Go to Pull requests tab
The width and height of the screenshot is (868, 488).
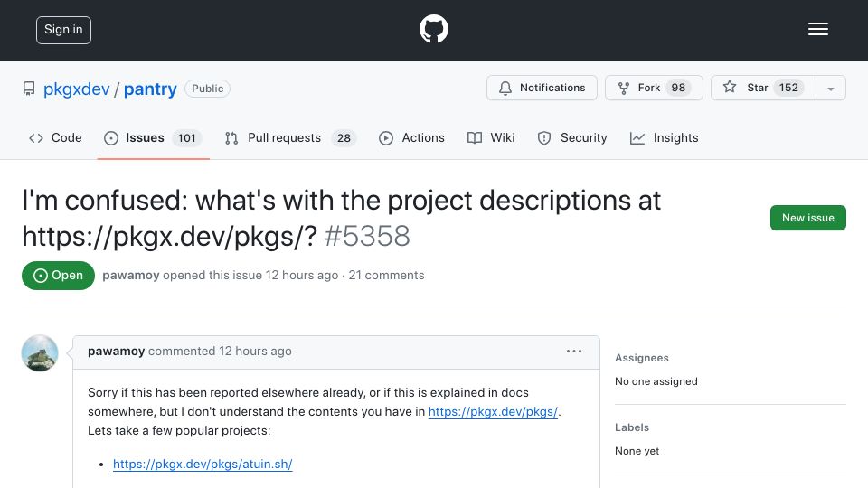(290, 137)
